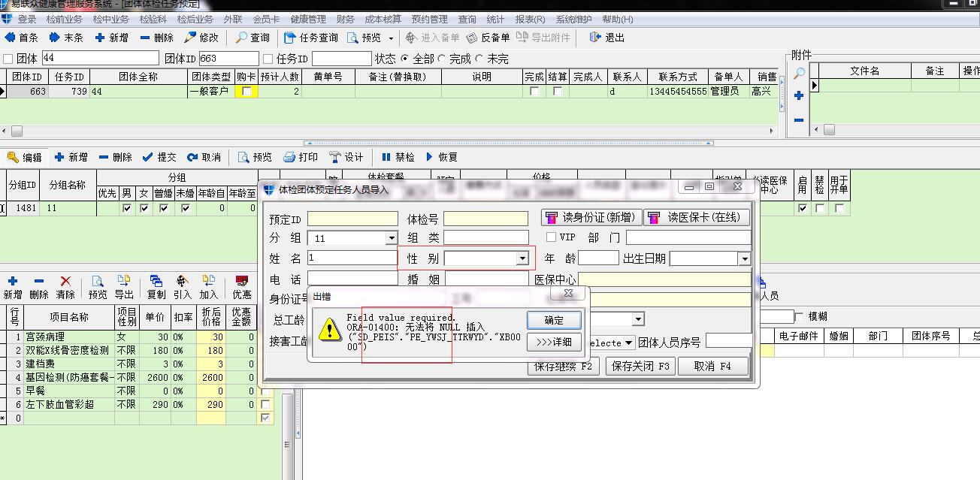The width and height of the screenshot is (980, 480).
Task: Click 提交 in the group toolbar
Action: click(x=159, y=157)
